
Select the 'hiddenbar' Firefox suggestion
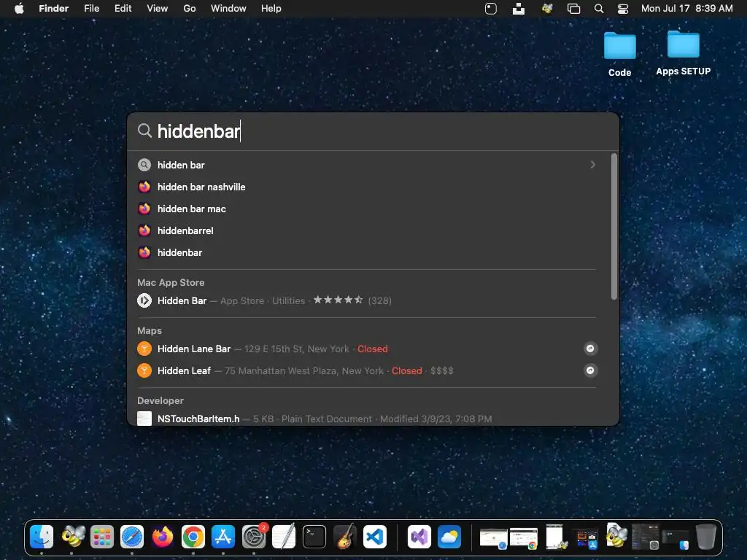[367, 252]
